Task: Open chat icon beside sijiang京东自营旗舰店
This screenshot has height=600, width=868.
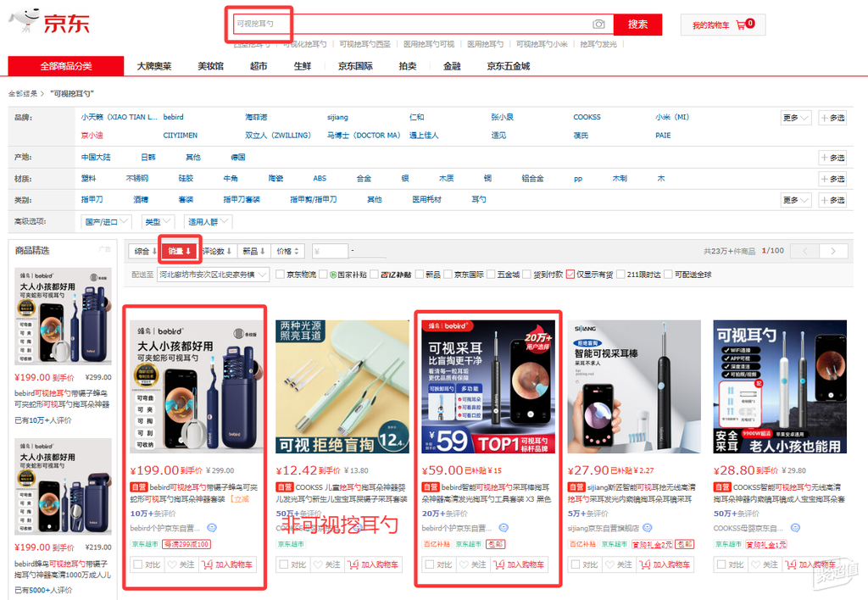Action: pos(648,528)
